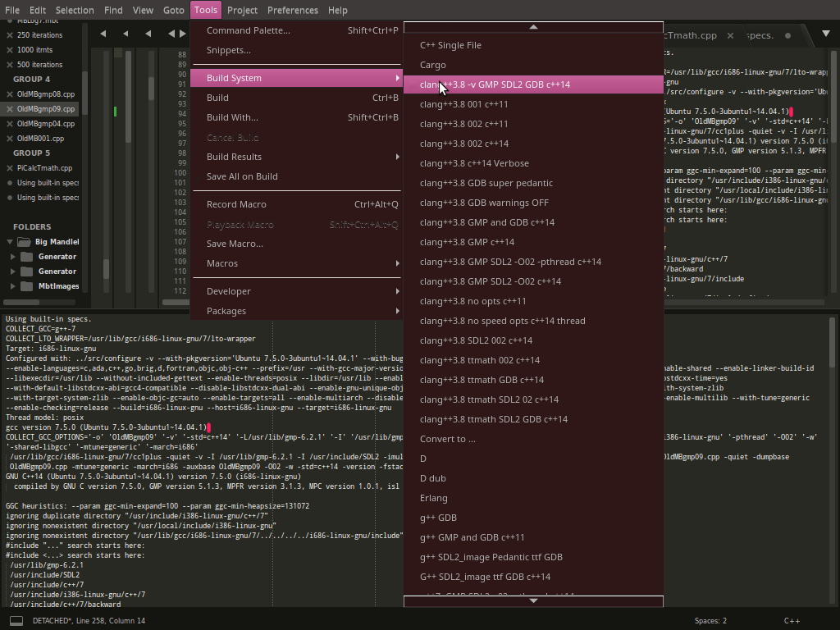Change syntax via C++ status label
The height and width of the screenshot is (630, 840).
coord(792,621)
